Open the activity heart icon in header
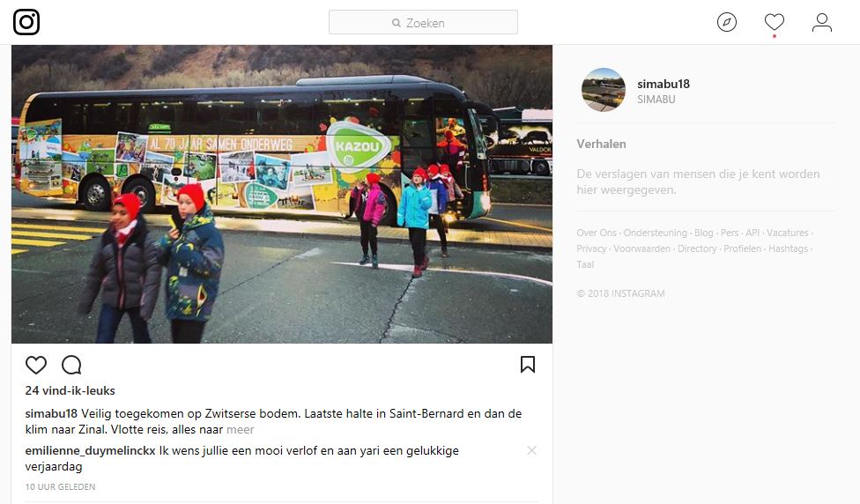The width and height of the screenshot is (860, 504). click(774, 23)
